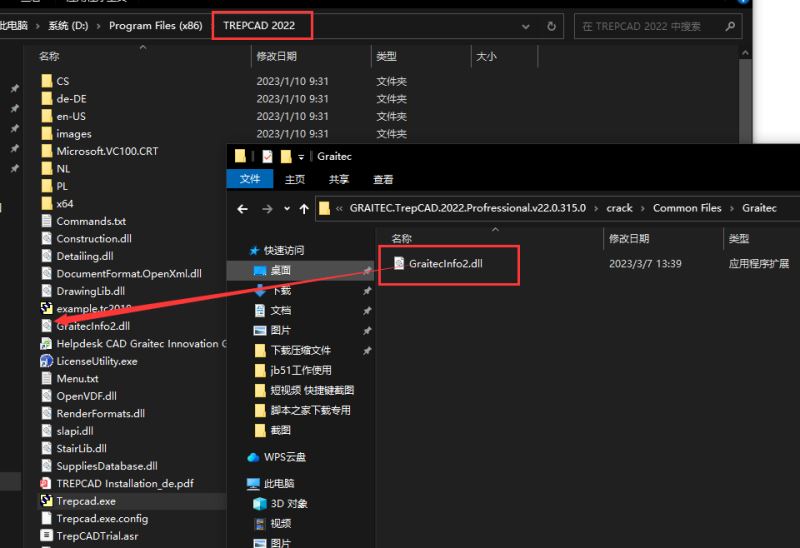Open recent locations dropdown in Graitec window
The width and height of the screenshot is (800, 548).
pyautogui.click(x=287, y=209)
